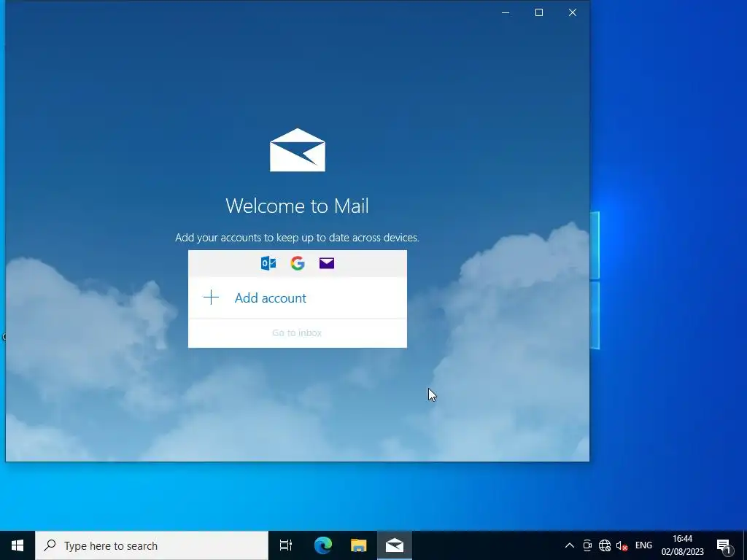Open the notification action center
Viewport: 747px width, 560px height.
click(724, 545)
